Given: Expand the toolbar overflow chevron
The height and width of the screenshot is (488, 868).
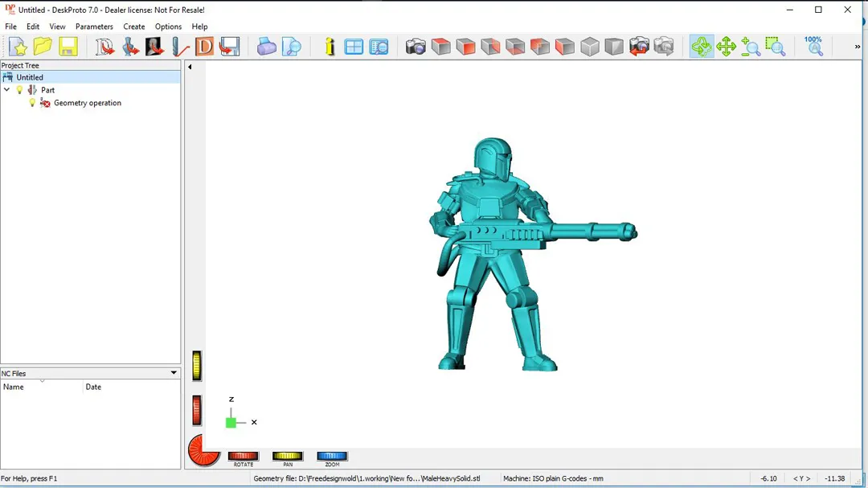Looking at the screenshot, I should click(x=857, y=47).
